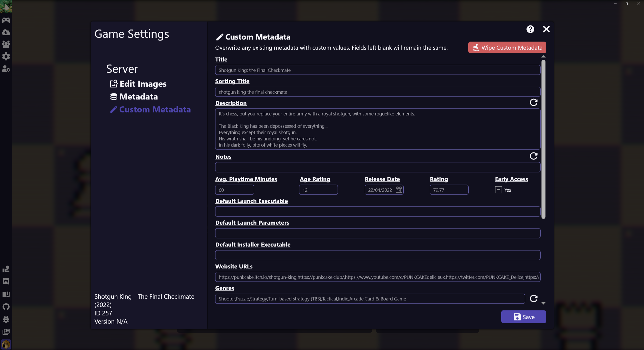Click the refresh icon next to Description
Viewport: 644px width, 350px height.
(534, 102)
